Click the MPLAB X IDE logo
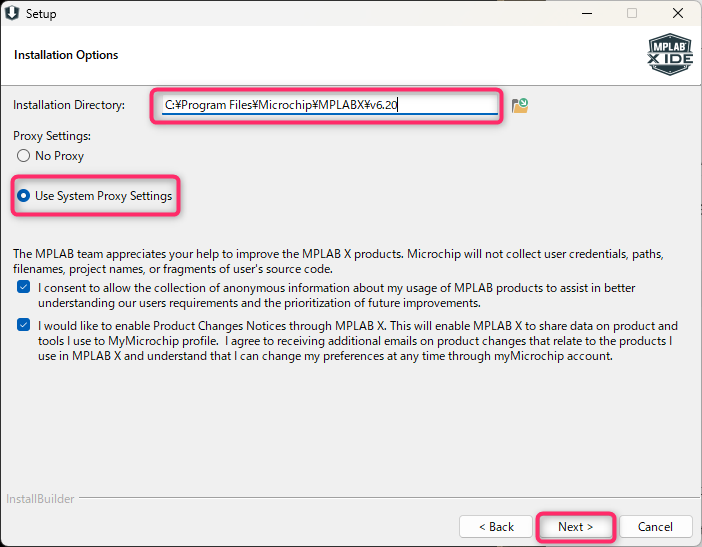Viewport: 702px width, 547px height. (x=670, y=55)
